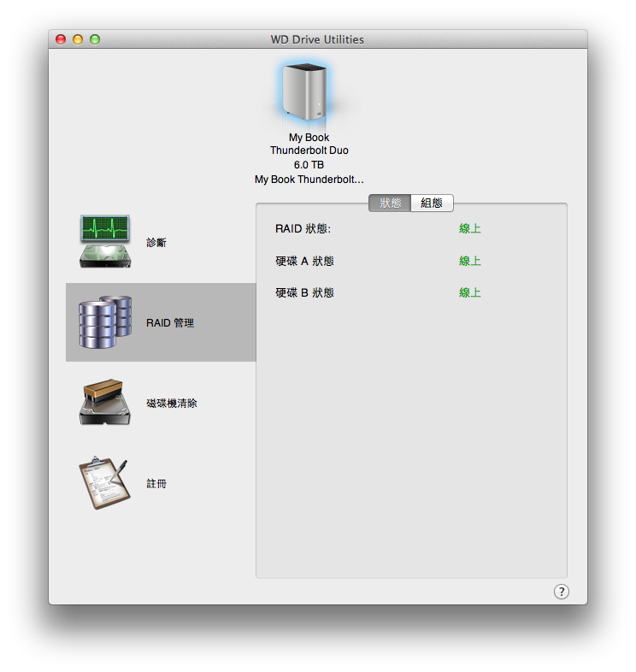Click the RAID 狀態 線上 status value
This screenshot has height=672, width=636.
[469, 229]
